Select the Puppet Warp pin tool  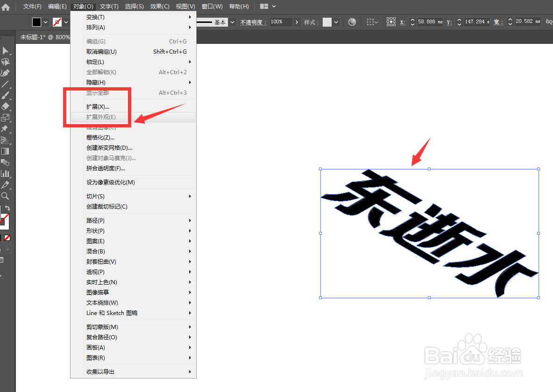5,129
